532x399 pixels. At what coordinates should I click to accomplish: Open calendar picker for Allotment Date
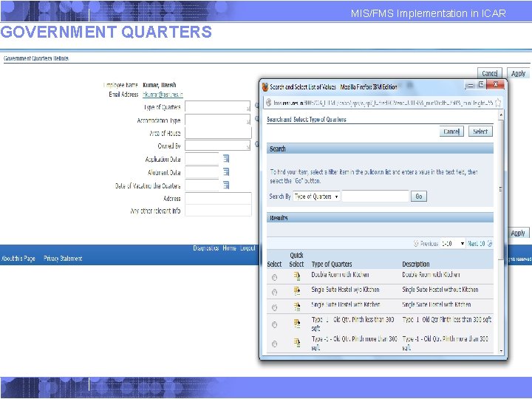tap(226, 171)
